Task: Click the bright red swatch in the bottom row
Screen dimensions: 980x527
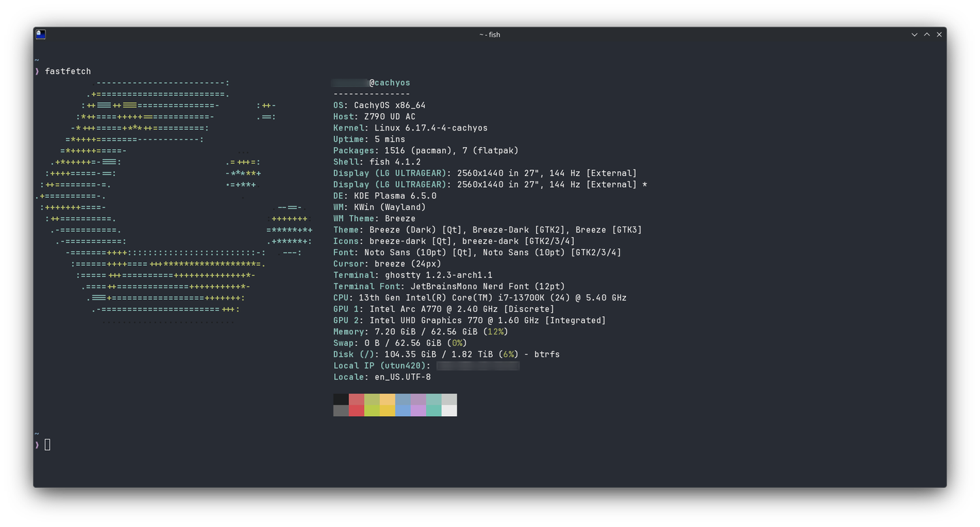Action: click(357, 410)
